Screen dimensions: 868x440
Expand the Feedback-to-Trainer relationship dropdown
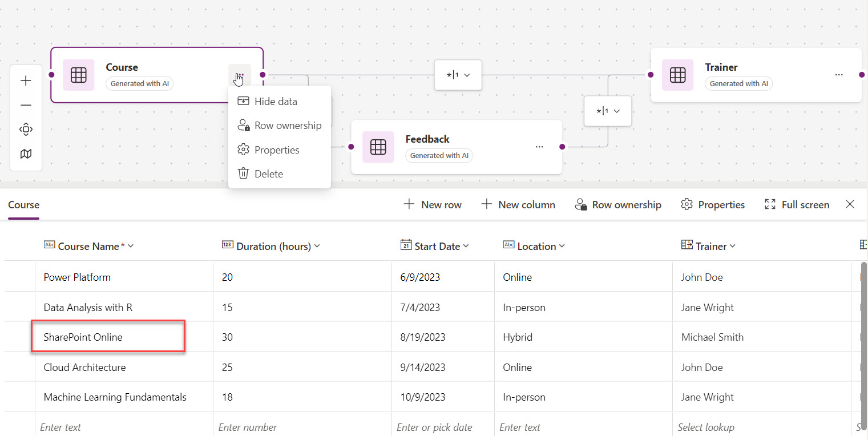(608, 111)
